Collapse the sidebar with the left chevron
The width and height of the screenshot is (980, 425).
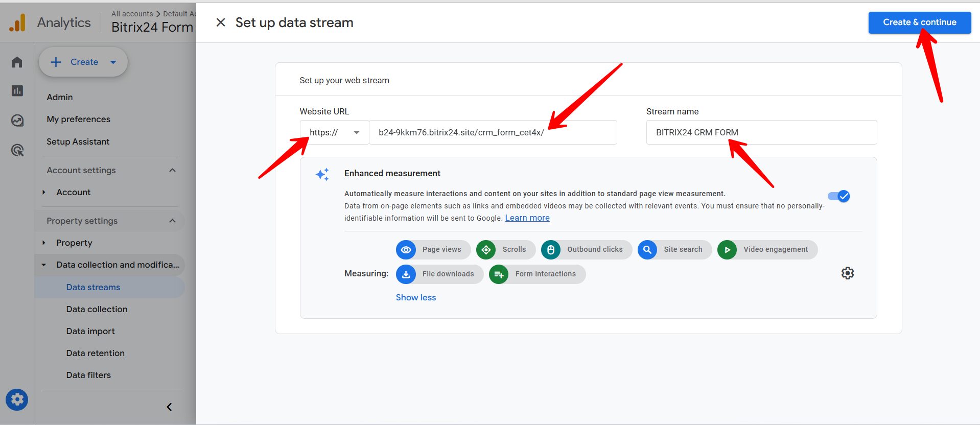pos(169,407)
